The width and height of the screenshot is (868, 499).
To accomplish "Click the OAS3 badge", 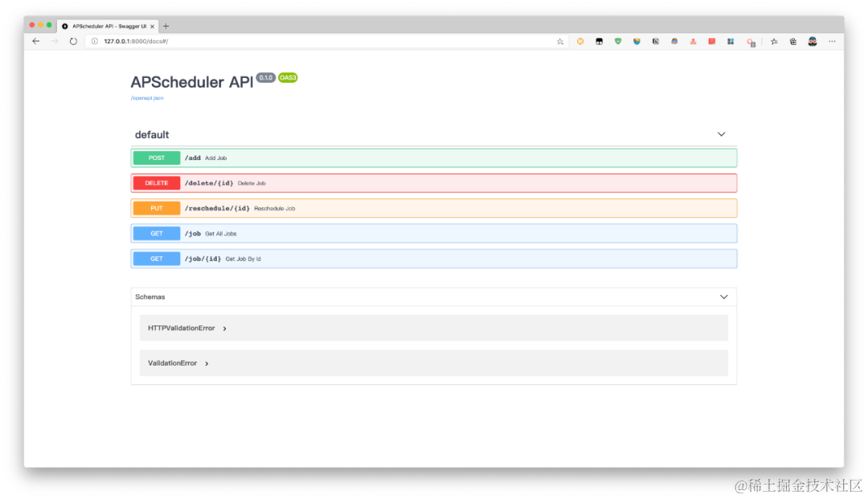I will coord(288,77).
